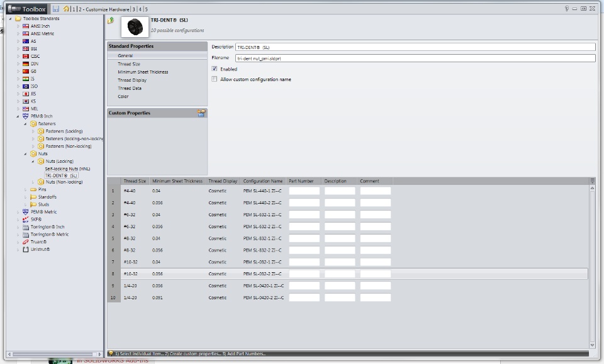Click the Unistrut channel icon
This screenshot has height=364, width=604.
point(26,250)
